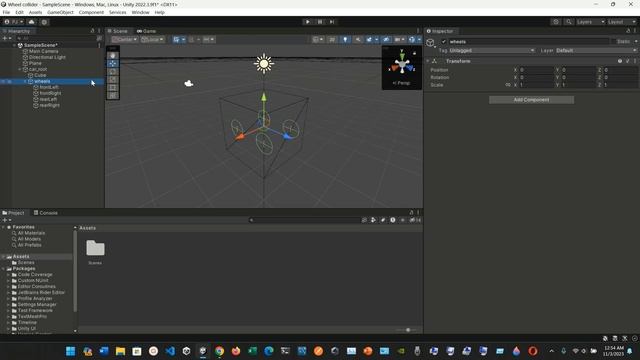Open the Layer Default dropdown
Screen dimensions: 640x360
click(596, 51)
